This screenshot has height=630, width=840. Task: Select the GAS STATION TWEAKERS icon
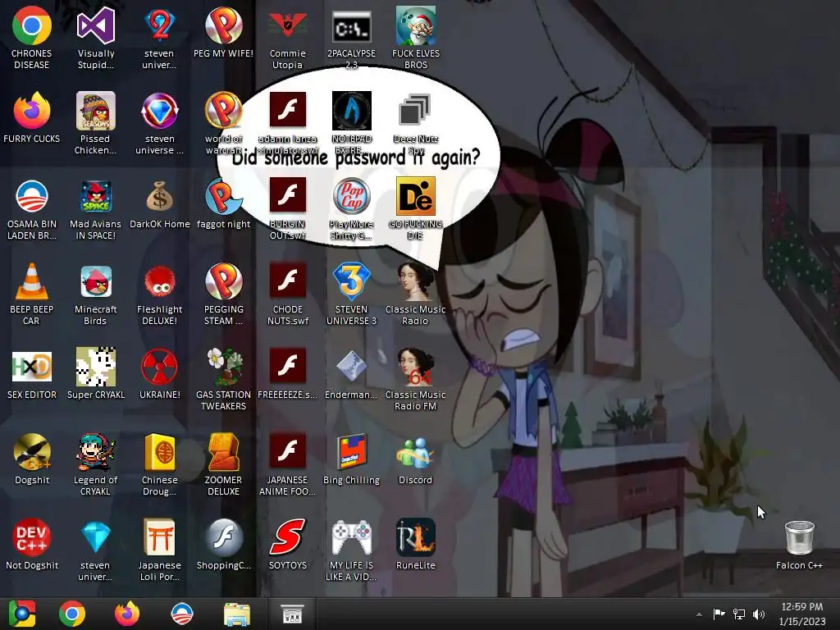(x=223, y=379)
